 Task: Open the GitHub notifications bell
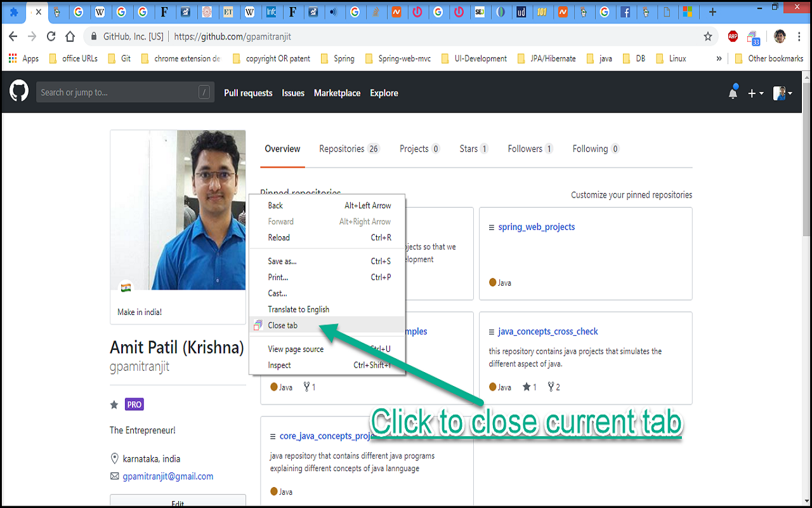[x=733, y=93]
